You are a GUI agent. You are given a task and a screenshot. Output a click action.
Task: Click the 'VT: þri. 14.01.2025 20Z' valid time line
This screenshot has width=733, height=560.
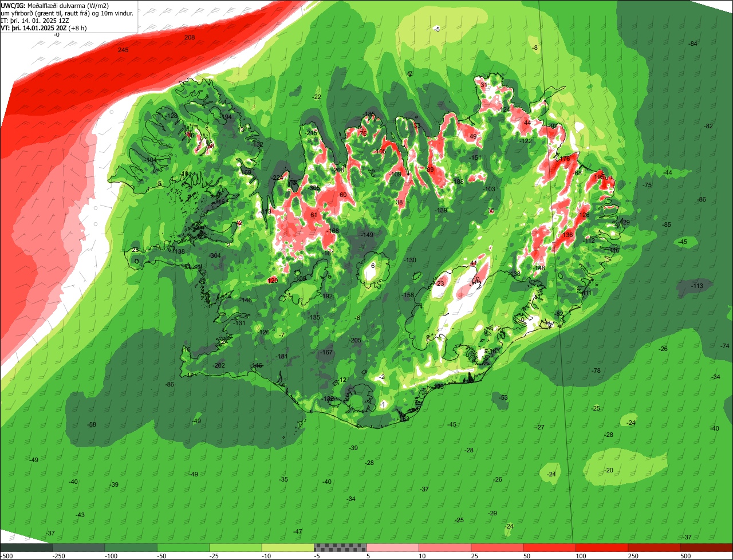pyautogui.click(x=43, y=27)
